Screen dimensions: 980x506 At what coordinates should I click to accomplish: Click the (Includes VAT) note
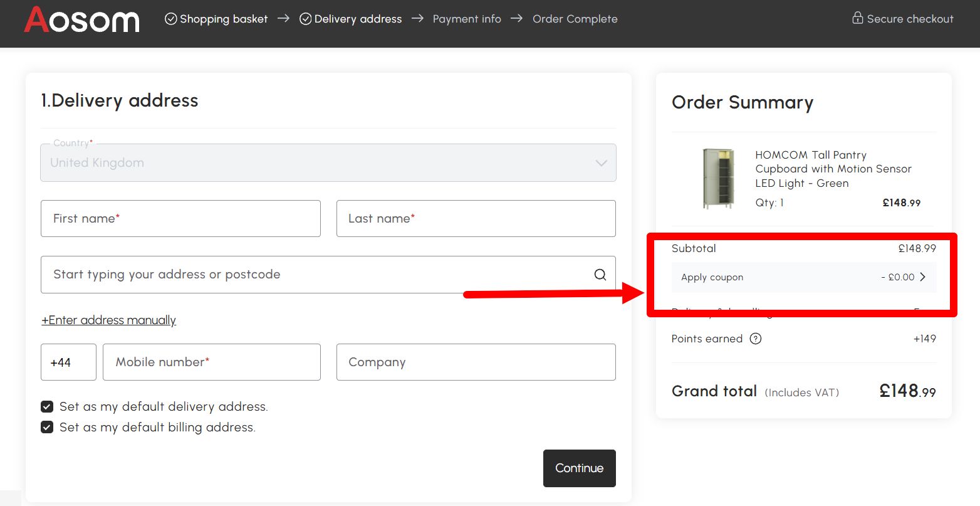click(801, 393)
